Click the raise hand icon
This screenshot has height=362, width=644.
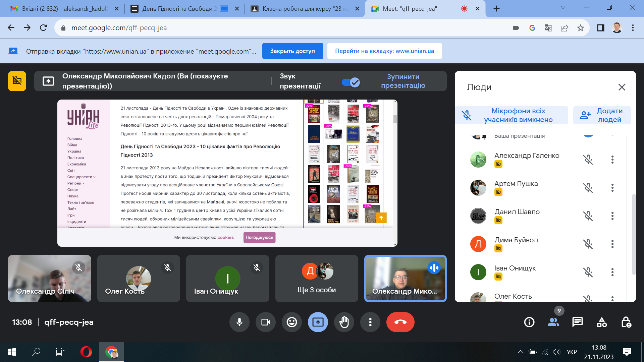coord(344,322)
